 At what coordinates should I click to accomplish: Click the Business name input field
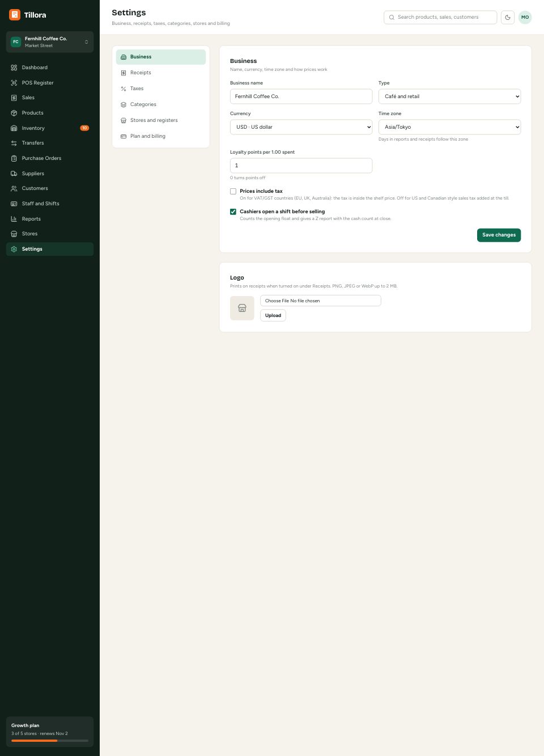301,96
